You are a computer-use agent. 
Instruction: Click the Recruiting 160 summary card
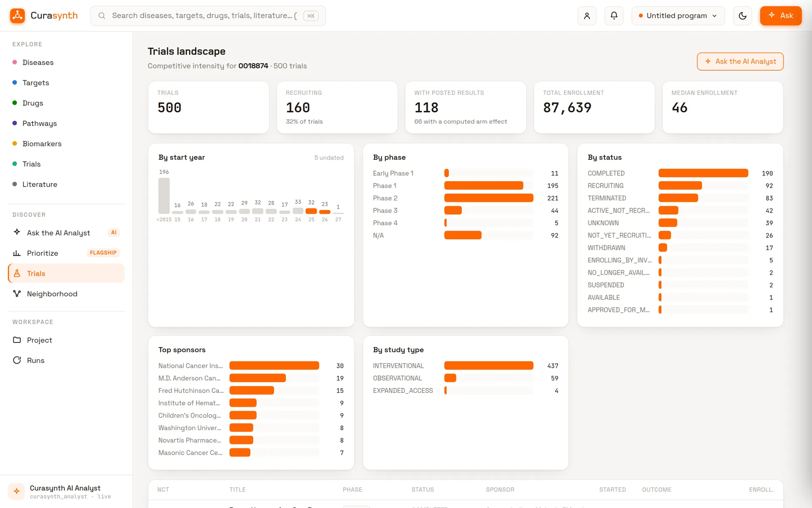pyautogui.click(x=337, y=108)
